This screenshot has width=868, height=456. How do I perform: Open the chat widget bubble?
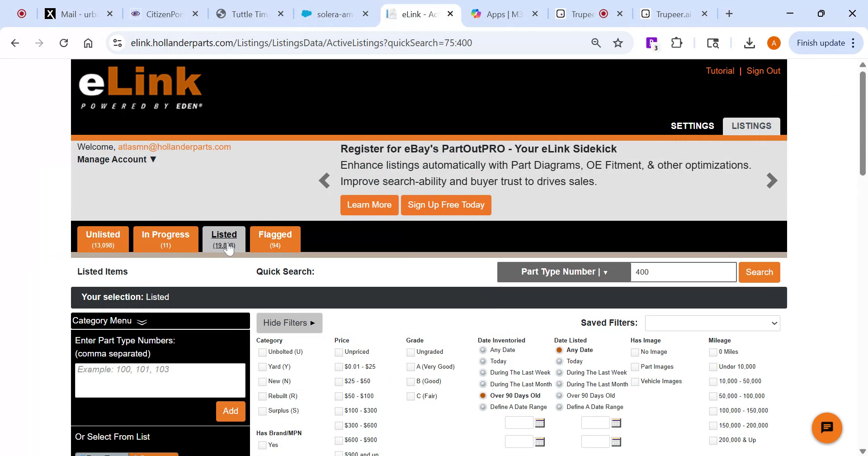click(827, 427)
